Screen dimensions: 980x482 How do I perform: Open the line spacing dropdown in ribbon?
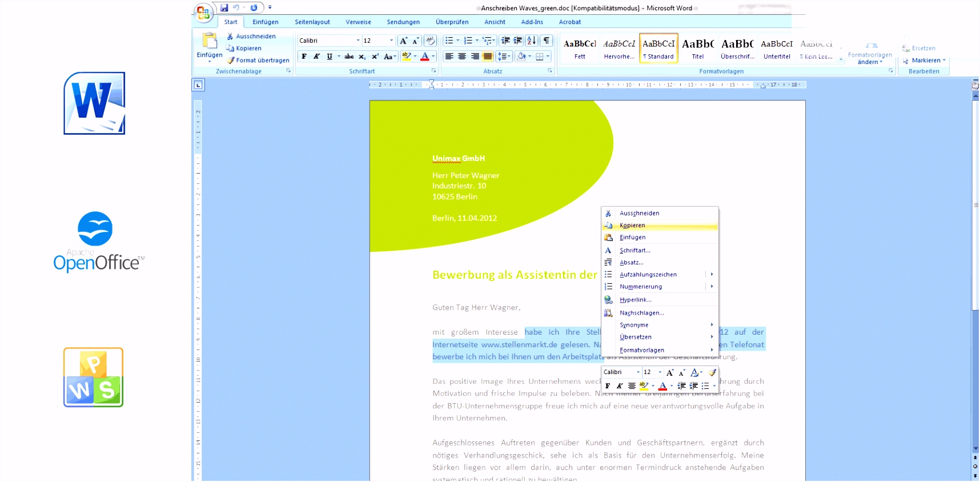[x=503, y=57]
